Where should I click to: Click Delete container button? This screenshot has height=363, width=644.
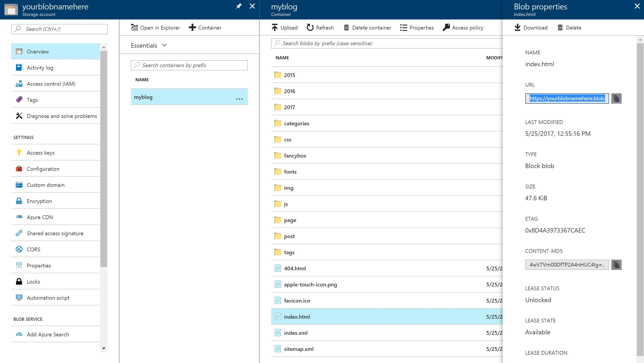pos(367,28)
